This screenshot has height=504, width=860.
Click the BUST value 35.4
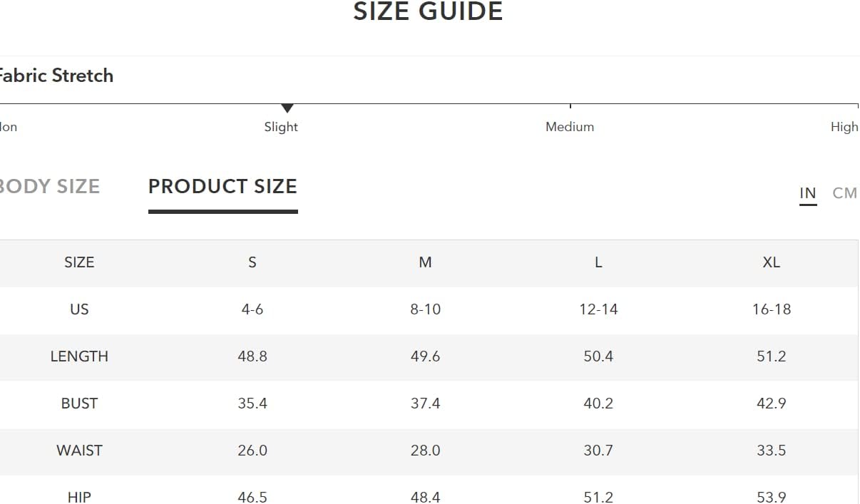point(252,403)
